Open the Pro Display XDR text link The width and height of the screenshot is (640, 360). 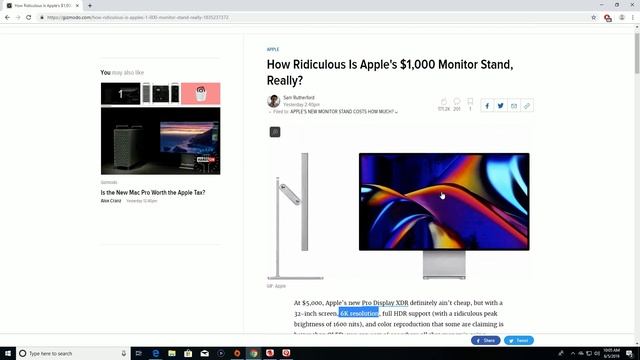[385, 303]
